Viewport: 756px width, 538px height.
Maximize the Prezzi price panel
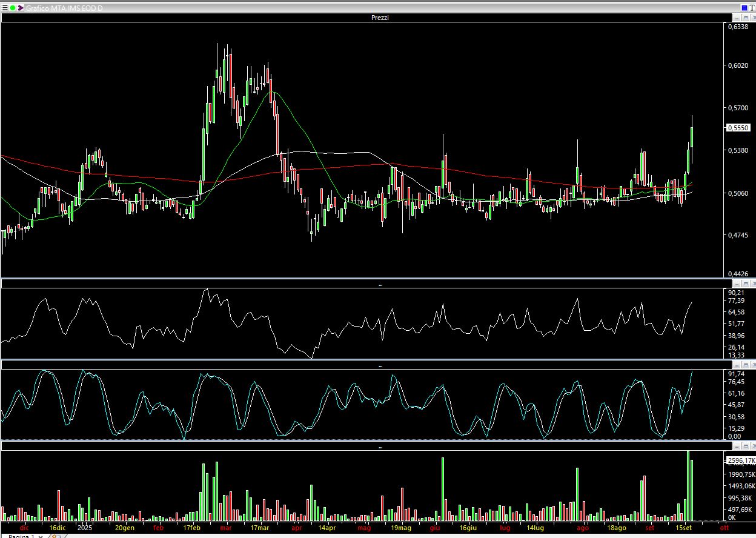coord(744,18)
